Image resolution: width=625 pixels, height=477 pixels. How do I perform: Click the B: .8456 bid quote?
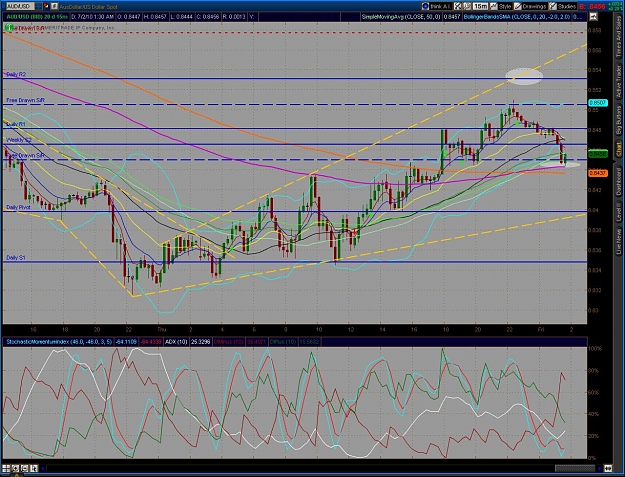click(592, 6)
